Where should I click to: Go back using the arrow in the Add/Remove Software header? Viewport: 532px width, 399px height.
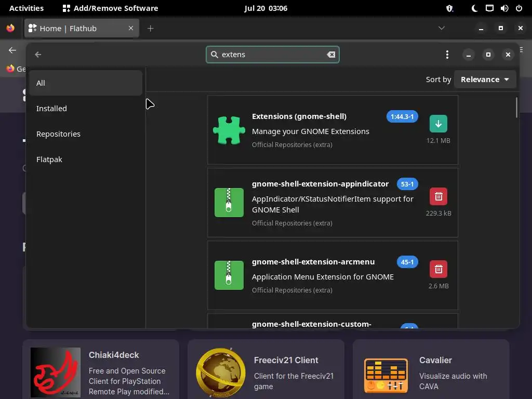pos(38,55)
